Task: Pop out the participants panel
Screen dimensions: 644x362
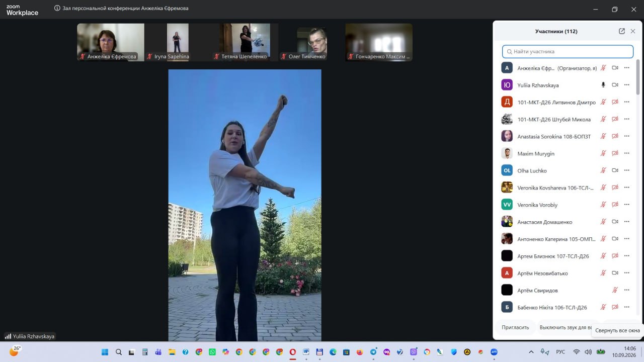Action: [622, 31]
